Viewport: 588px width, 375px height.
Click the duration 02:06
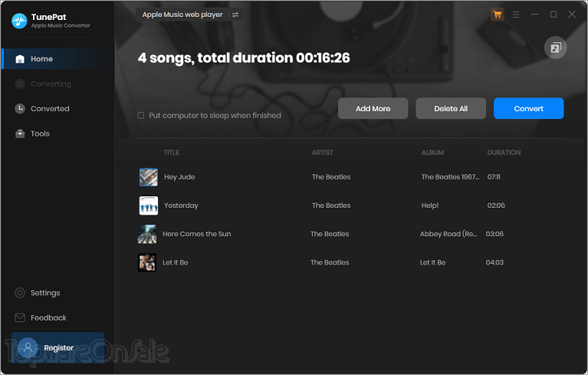(496, 206)
